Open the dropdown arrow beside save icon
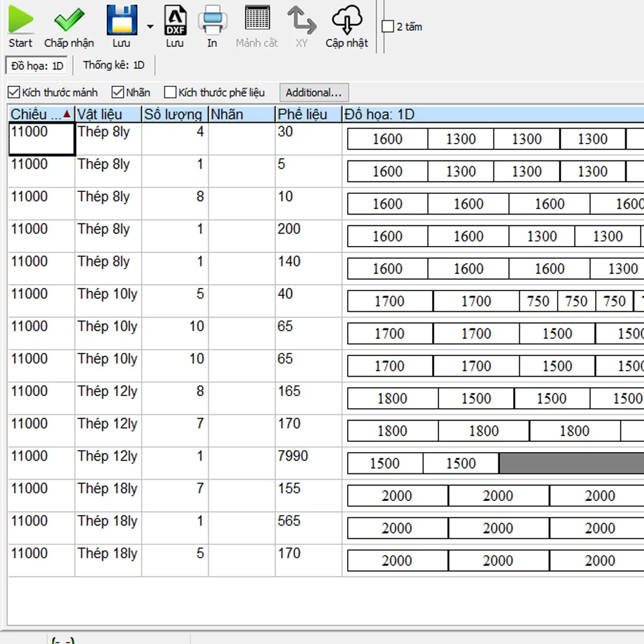 pos(150,26)
